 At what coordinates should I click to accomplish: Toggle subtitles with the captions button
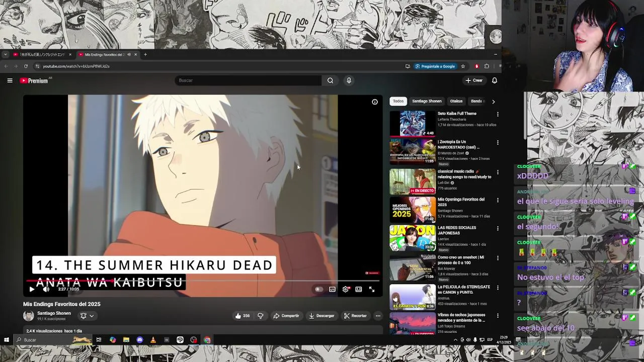(x=332, y=289)
